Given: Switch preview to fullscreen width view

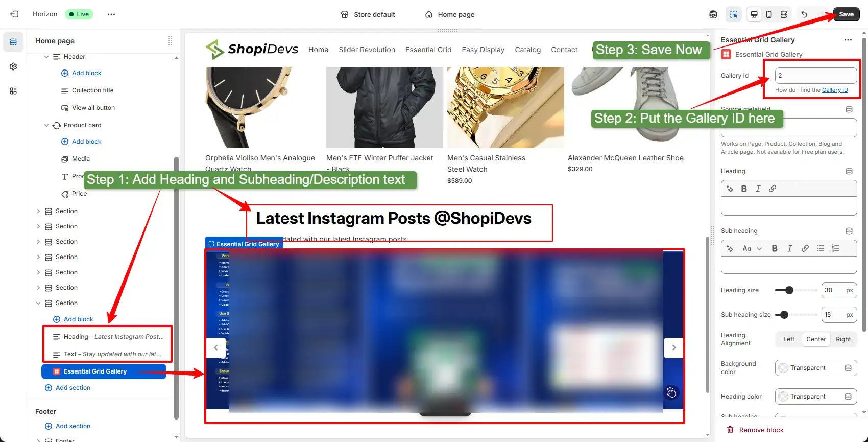Looking at the screenshot, I should coord(784,14).
